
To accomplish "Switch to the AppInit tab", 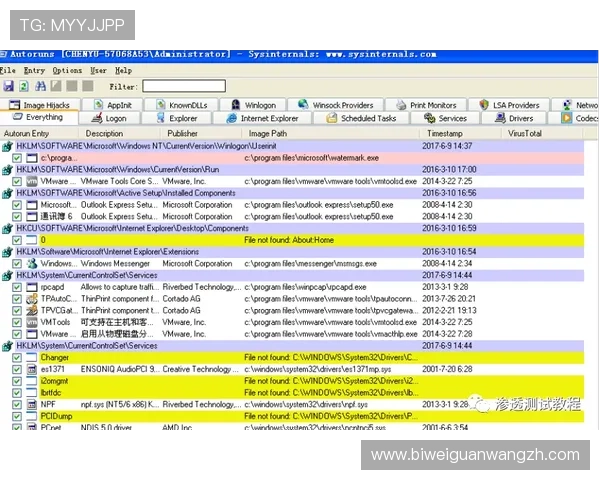I will point(113,104).
